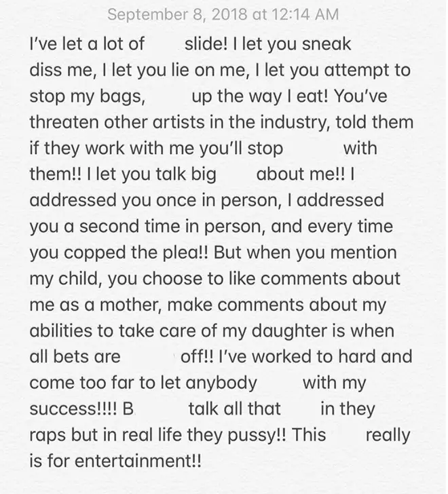Click the word "anybody" in the note
Screen dimensions: 448x494
221,383
